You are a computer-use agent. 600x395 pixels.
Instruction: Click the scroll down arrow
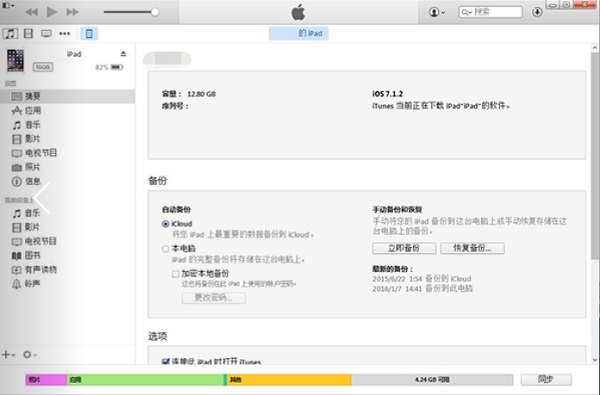pos(595,359)
